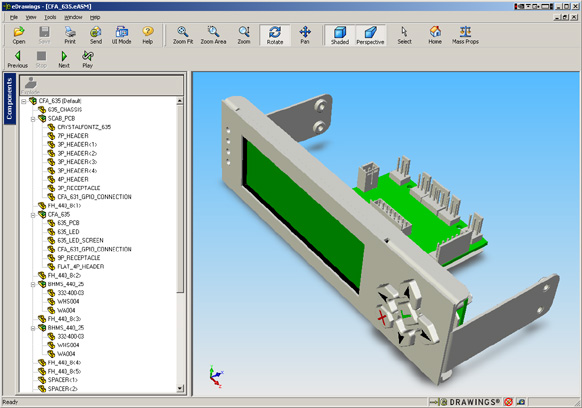The width and height of the screenshot is (582, 408).
Task: Select FH_440_8<1> component
Action: [64, 206]
